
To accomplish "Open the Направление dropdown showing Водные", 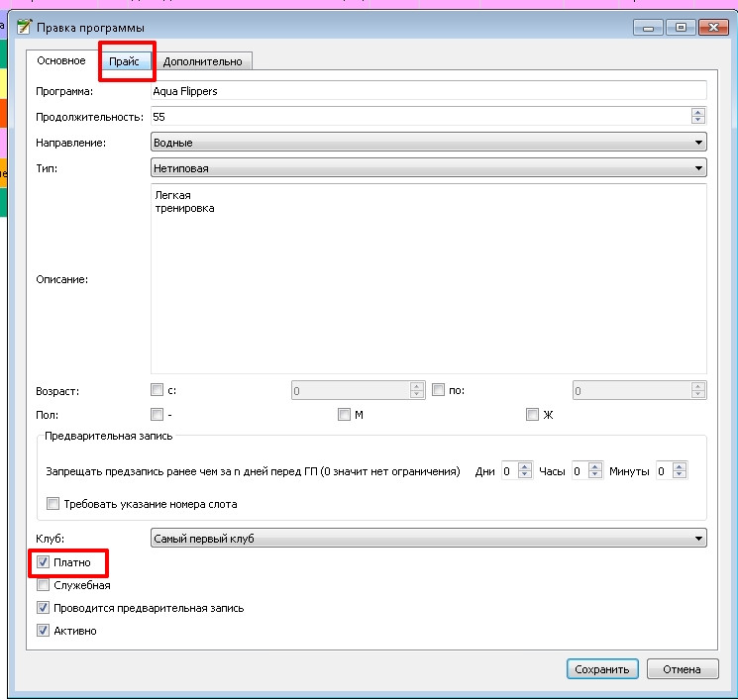I will click(x=428, y=142).
